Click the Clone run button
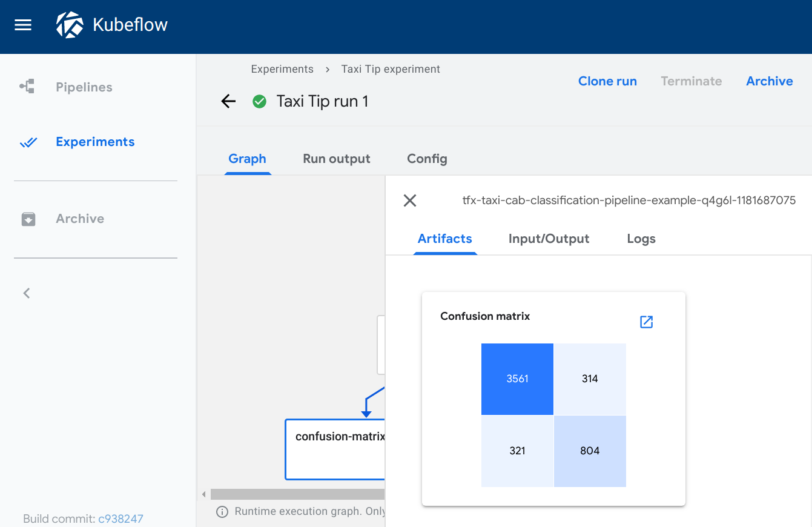The width and height of the screenshot is (812, 527). tap(607, 81)
